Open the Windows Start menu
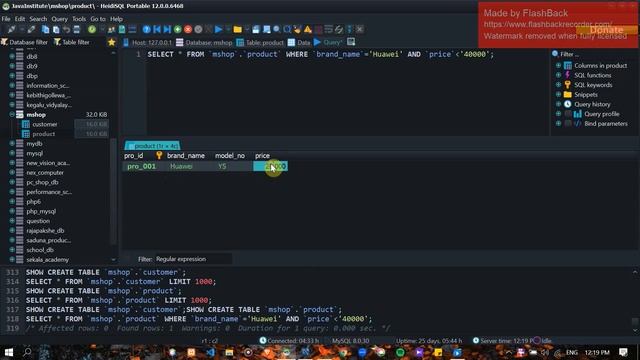Screen dimensions: 640x360 pos(8,352)
